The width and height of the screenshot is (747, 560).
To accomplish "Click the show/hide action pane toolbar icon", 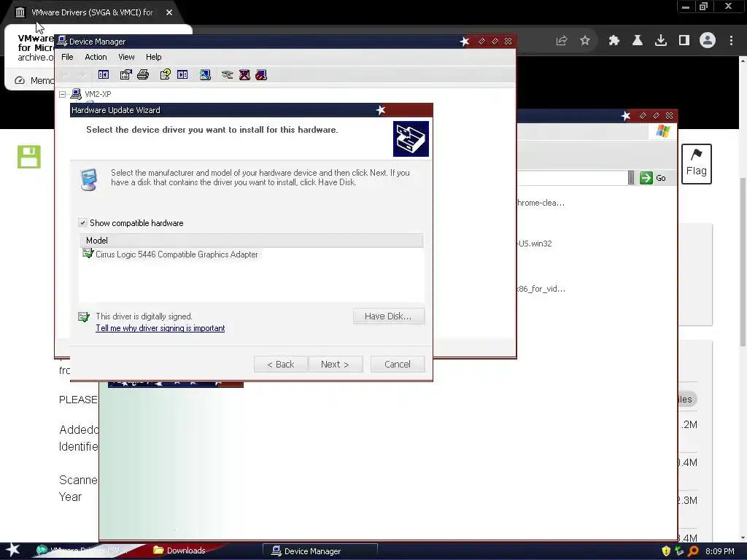I will click(182, 75).
